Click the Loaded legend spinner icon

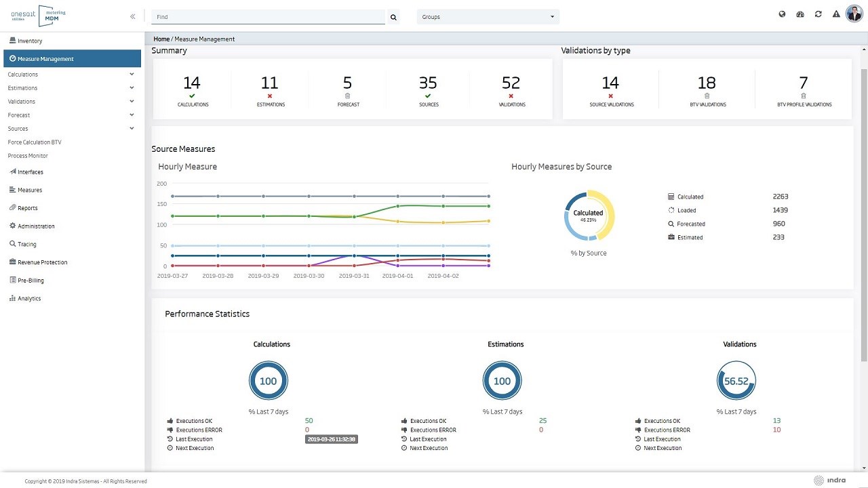click(671, 210)
